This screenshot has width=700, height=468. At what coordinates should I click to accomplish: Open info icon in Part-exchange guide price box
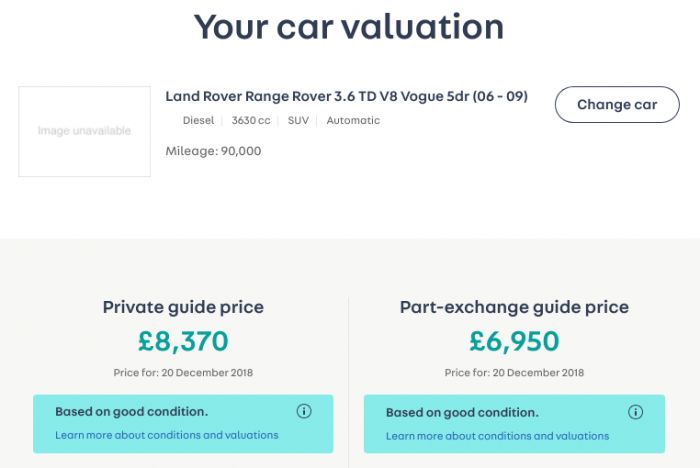[635, 412]
